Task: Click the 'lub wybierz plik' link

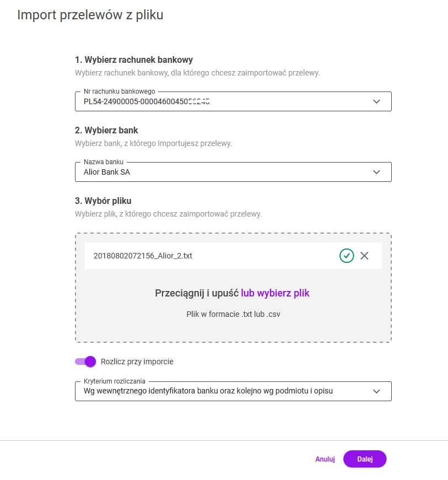Action: pyautogui.click(x=275, y=293)
